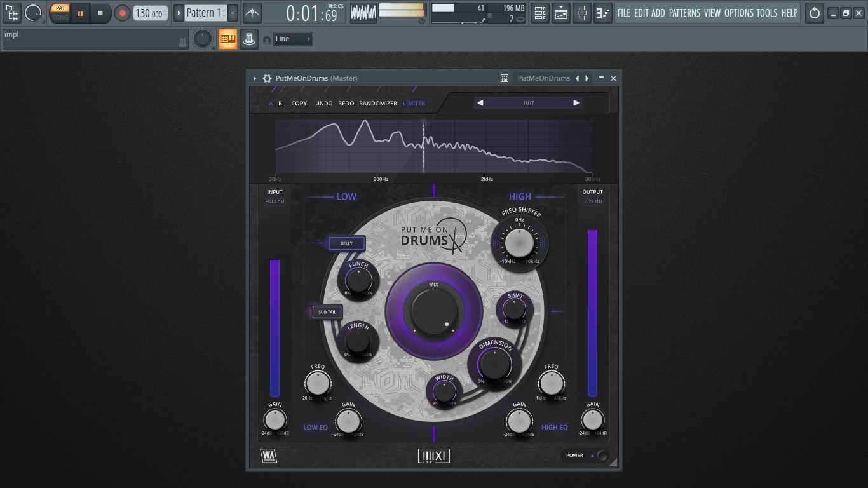This screenshot has width=868, height=488.
Task: Pause playback using the pause button
Action: coord(81,13)
